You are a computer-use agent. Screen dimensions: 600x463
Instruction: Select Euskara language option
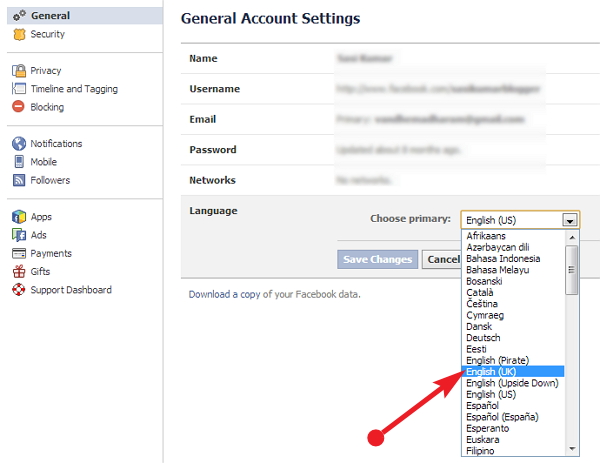513,439
